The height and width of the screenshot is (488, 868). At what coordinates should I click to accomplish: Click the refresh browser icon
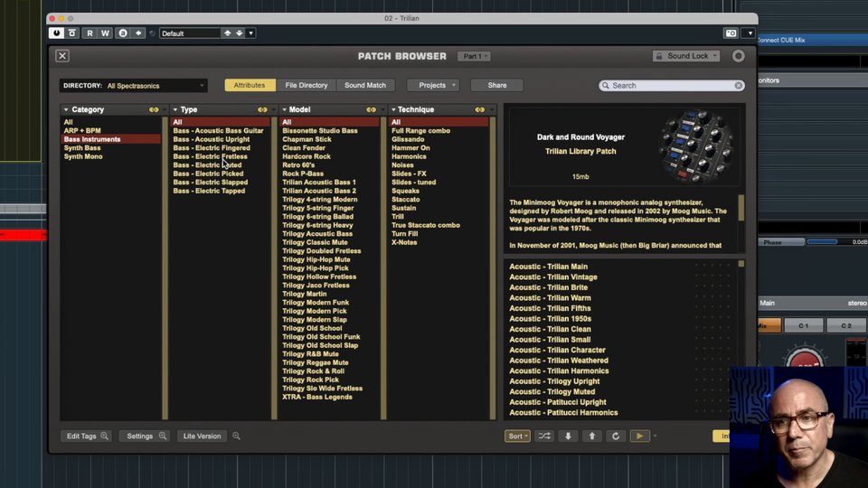coord(616,436)
